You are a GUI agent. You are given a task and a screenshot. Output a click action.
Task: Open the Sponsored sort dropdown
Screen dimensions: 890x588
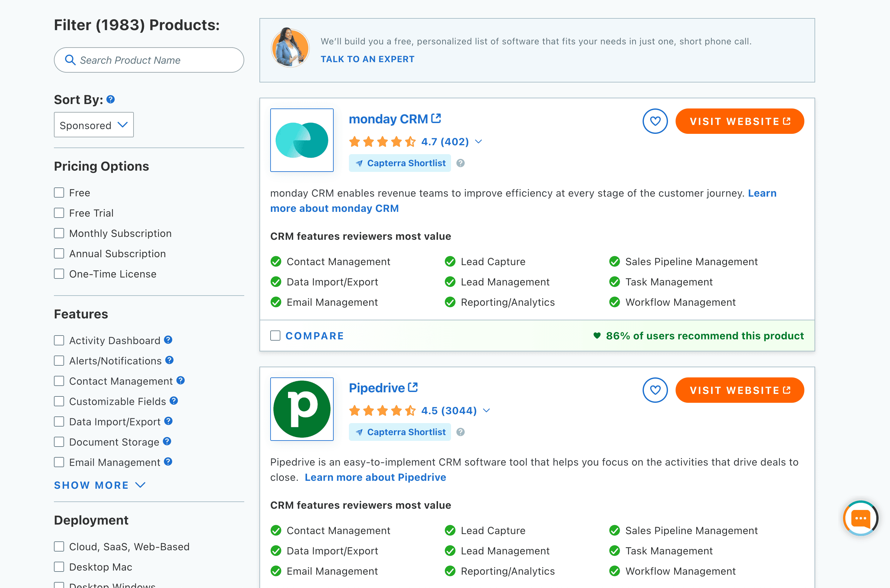[x=94, y=125]
